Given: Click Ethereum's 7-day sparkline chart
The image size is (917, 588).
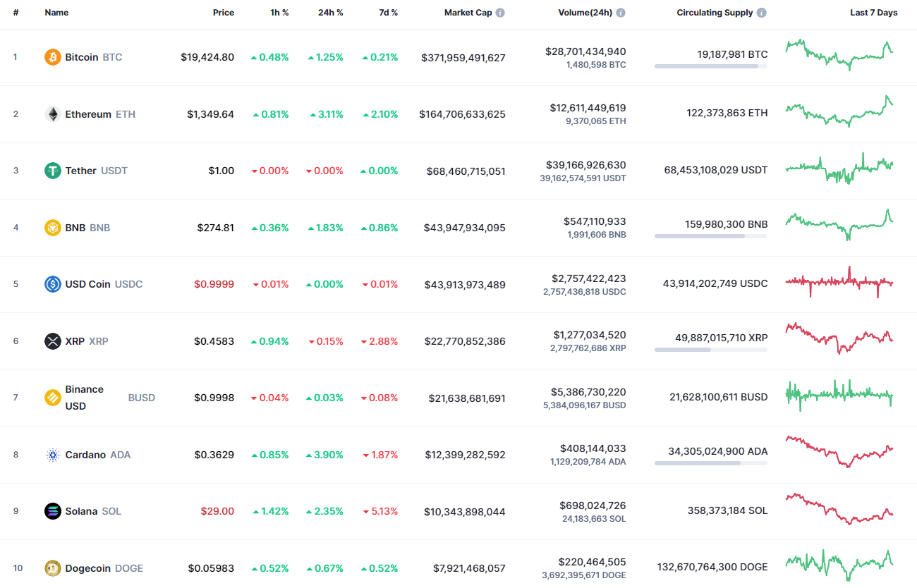Looking at the screenshot, I should tap(838, 113).
